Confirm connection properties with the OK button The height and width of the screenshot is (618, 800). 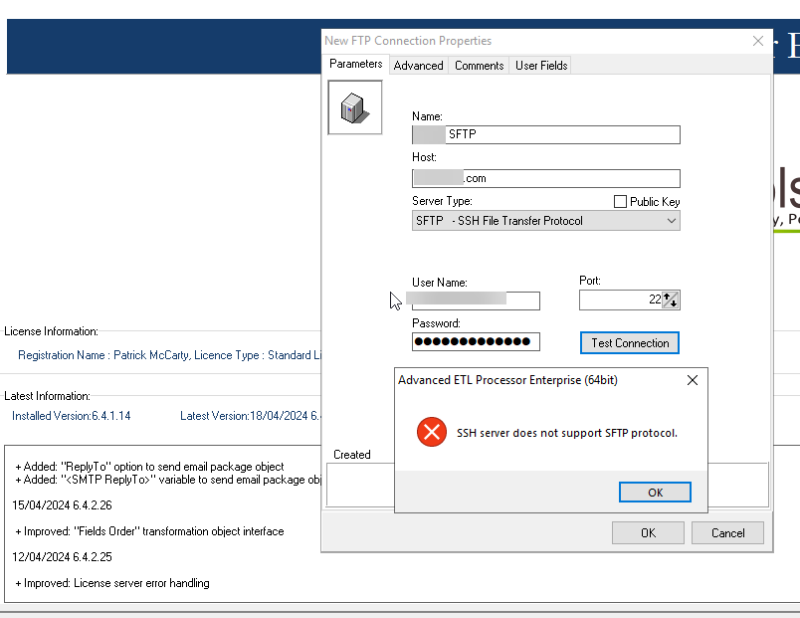click(x=648, y=533)
